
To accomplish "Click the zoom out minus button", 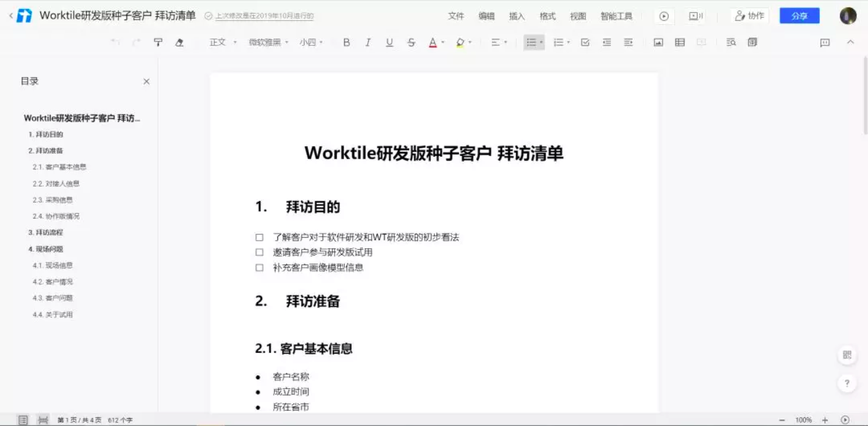I will tap(782, 420).
